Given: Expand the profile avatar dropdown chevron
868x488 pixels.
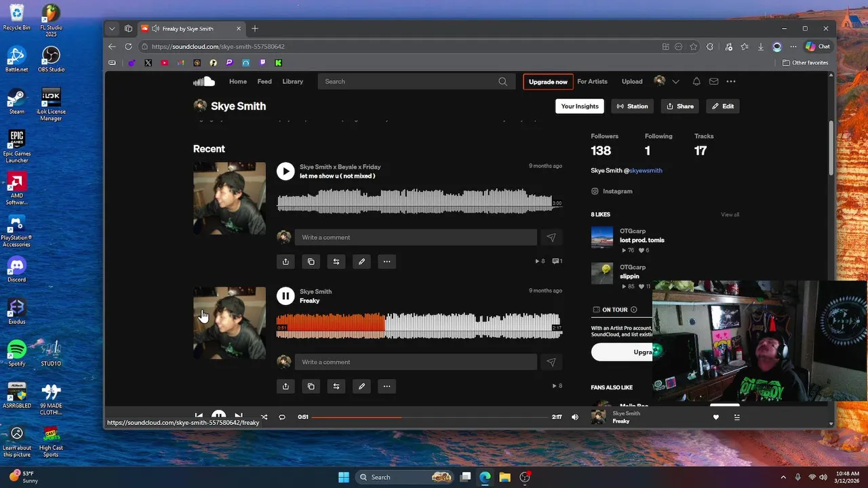Looking at the screenshot, I should click(675, 81).
